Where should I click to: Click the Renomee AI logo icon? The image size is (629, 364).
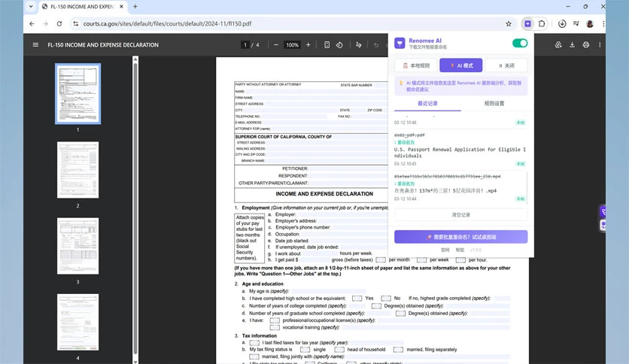pyautogui.click(x=400, y=43)
